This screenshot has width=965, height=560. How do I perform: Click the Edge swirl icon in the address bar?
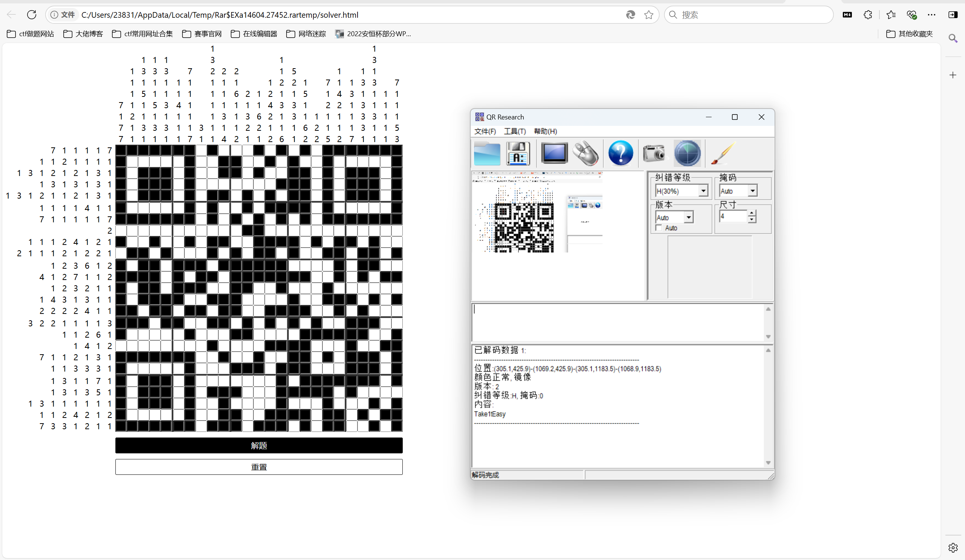[x=630, y=15]
